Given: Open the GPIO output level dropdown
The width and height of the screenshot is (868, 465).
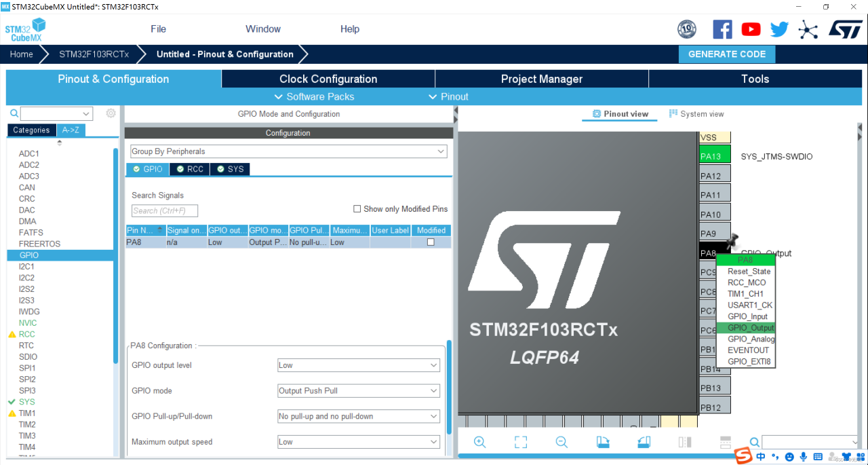Looking at the screenshot, I should tap(359, 365).
